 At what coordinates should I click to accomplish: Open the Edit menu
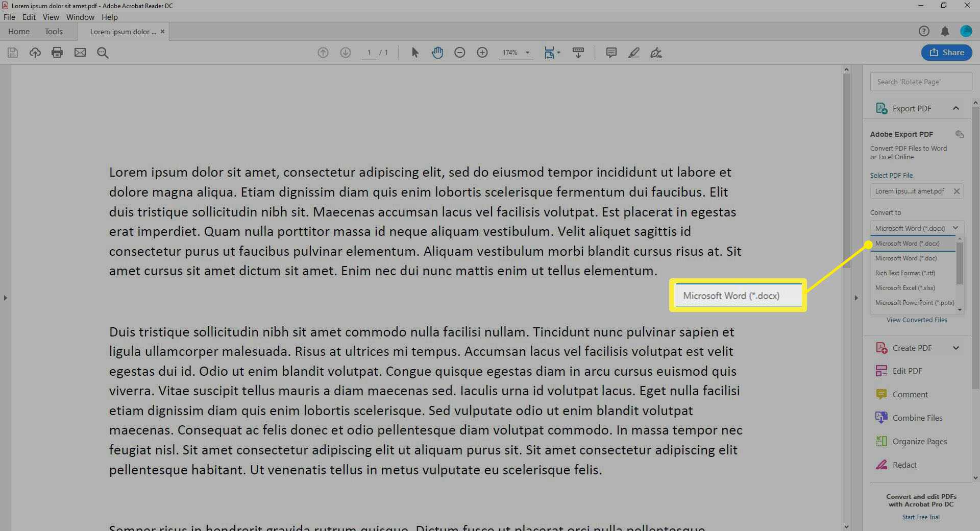29,17
